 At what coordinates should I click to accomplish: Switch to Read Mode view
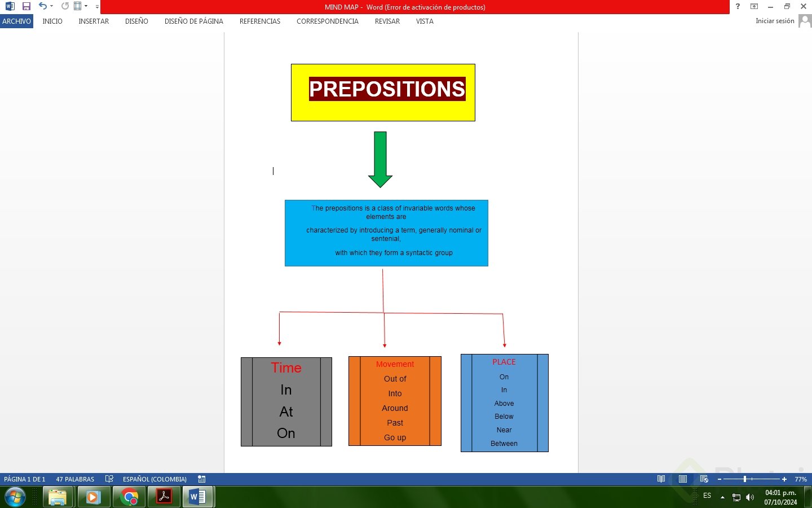point(661,479)
